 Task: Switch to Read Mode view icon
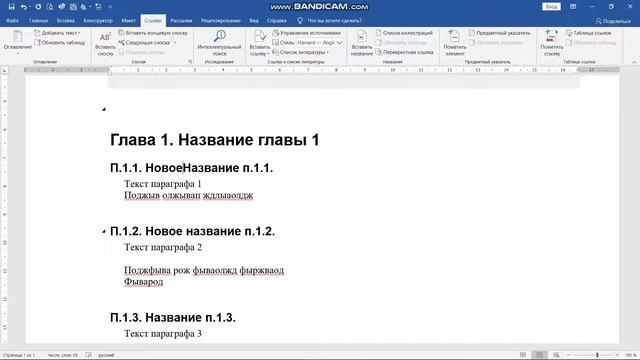[x=523, y=355]
